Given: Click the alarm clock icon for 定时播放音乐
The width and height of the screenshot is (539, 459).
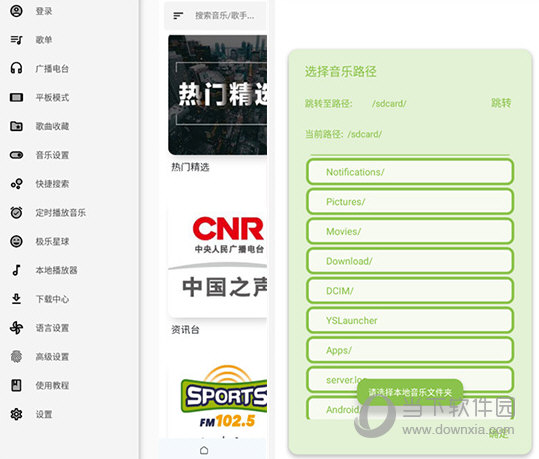Looking at the screenshot, I should click(x=16, y=212).
